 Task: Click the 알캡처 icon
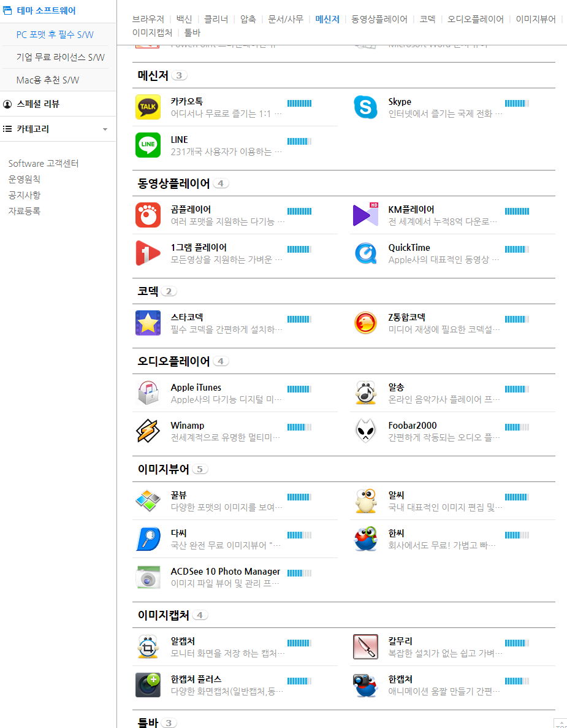tap(148, 647)
